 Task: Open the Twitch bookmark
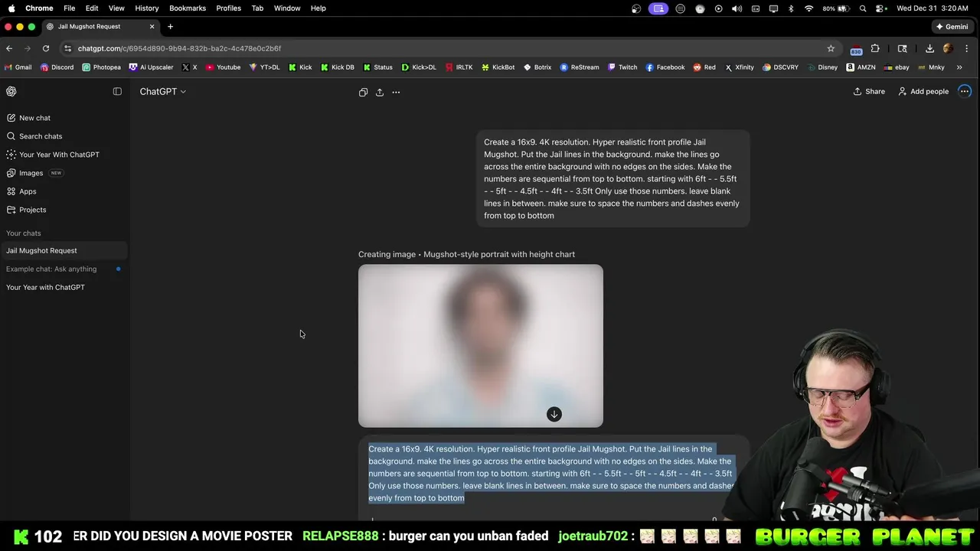pyautogui.click(x=622, y=67)
